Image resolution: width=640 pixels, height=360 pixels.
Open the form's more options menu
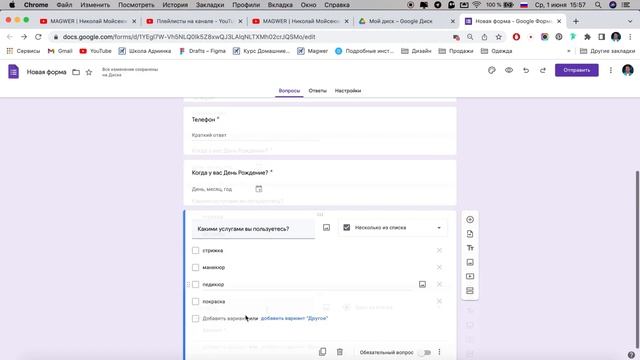(x=611, y=70)
